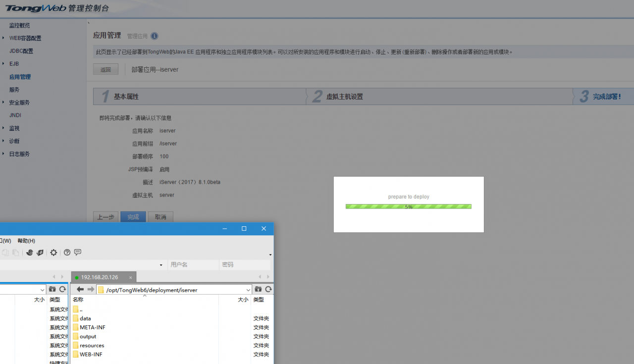
Task: Refresh the local file pane
Action: [x=62, y=289]
